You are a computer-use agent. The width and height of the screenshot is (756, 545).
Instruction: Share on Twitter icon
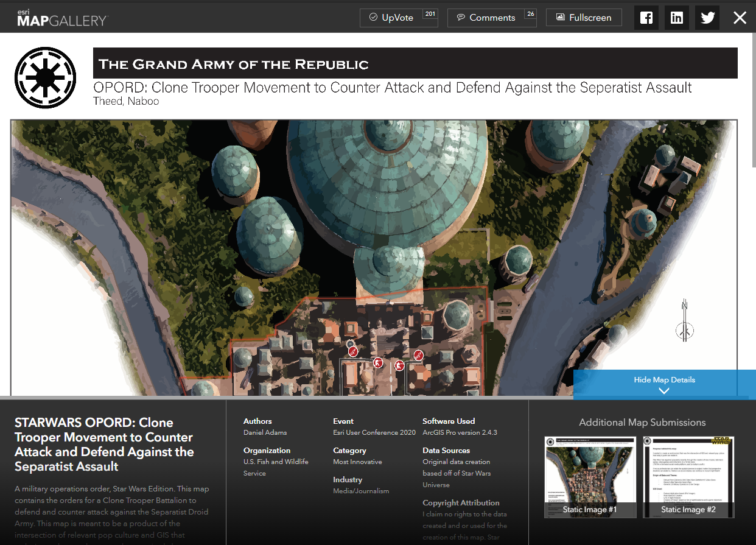707,18
